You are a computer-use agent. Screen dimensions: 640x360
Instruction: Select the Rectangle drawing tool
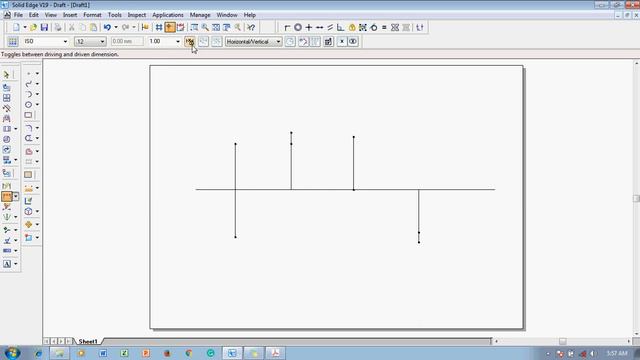pos(28,116)
